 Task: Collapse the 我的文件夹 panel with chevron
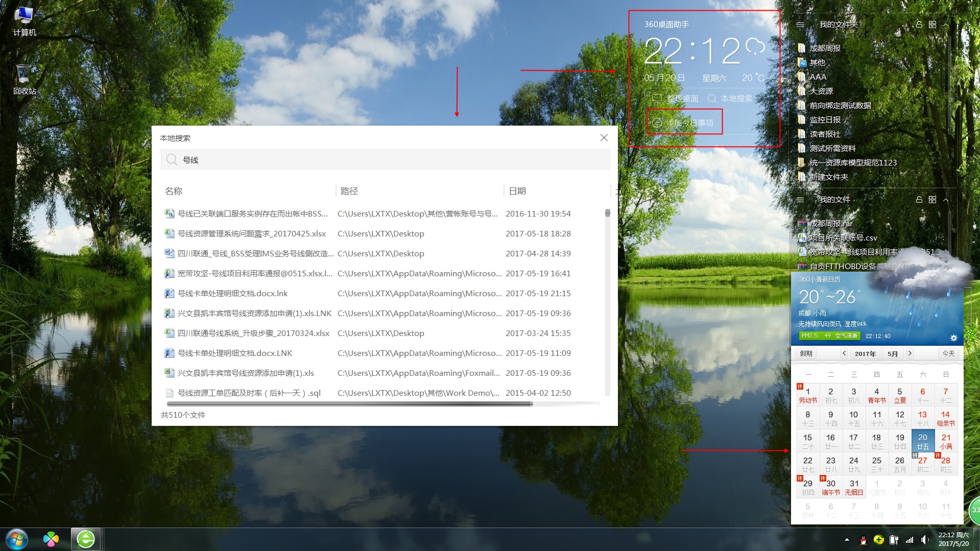tap(945, 25)
